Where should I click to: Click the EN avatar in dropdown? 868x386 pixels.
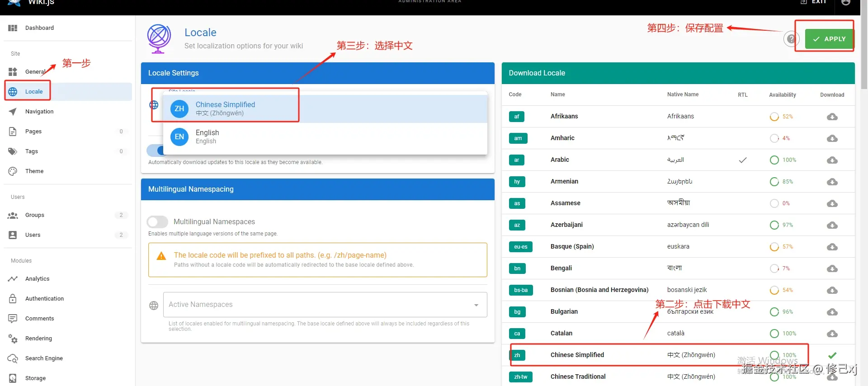[179, 137]
